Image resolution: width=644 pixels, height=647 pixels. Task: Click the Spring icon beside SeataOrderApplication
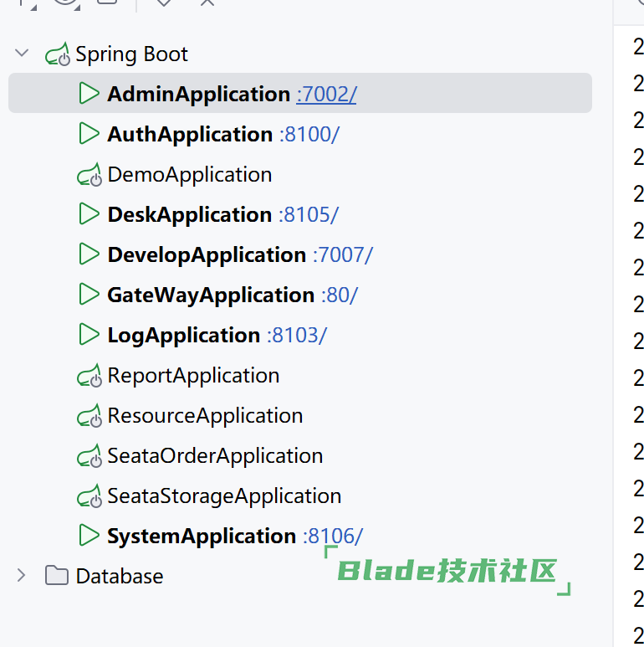(x=89, y=456)
